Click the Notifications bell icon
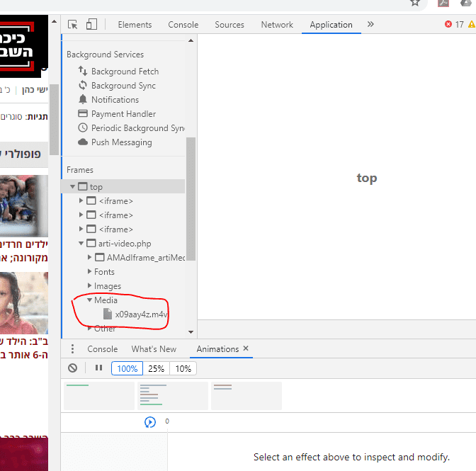The height and width of the screenshot is (471, 476). tap(83, 99)
